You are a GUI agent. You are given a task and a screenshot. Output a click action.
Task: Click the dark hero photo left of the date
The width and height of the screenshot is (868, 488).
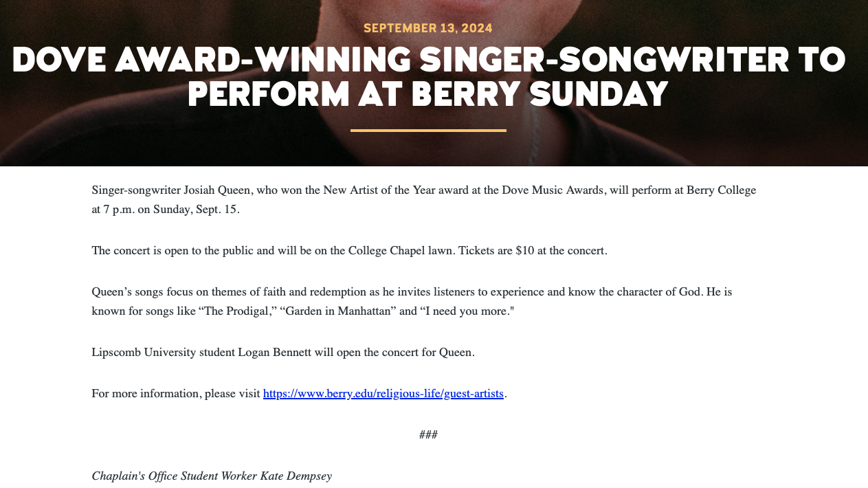pyautogui.click(x=172, y=27)
